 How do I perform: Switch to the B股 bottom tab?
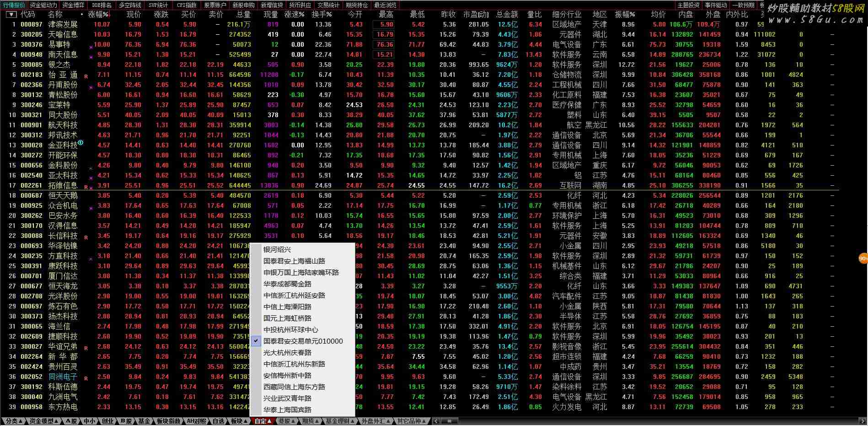(126, 421)
